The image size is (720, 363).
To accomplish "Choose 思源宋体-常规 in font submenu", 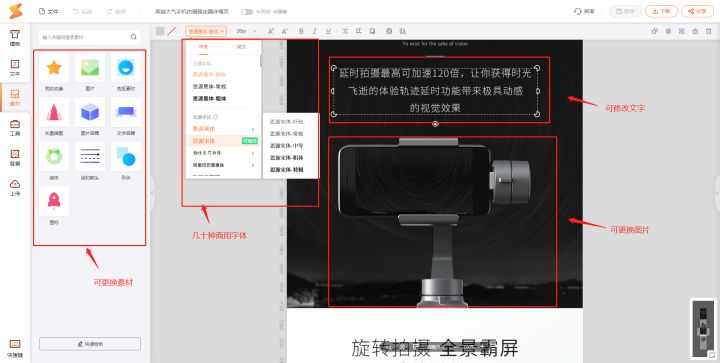I will (x=287, y=134).
